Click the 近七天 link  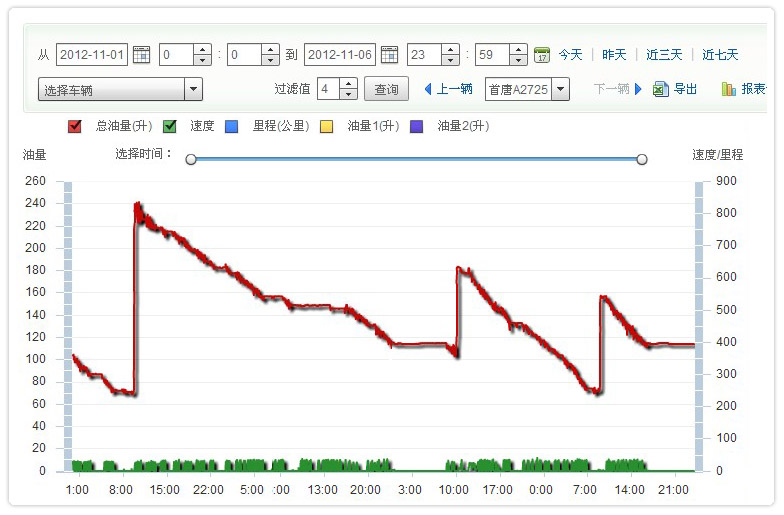pos(720,54)
